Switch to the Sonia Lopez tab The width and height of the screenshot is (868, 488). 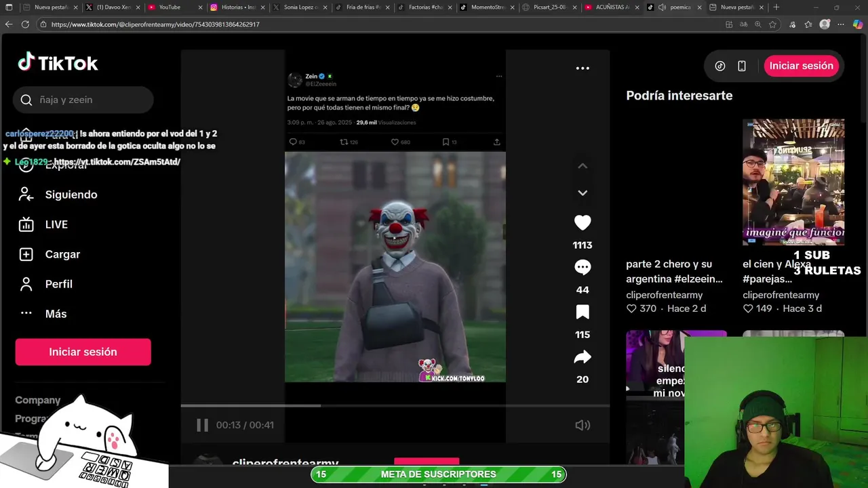pos(300,7)
